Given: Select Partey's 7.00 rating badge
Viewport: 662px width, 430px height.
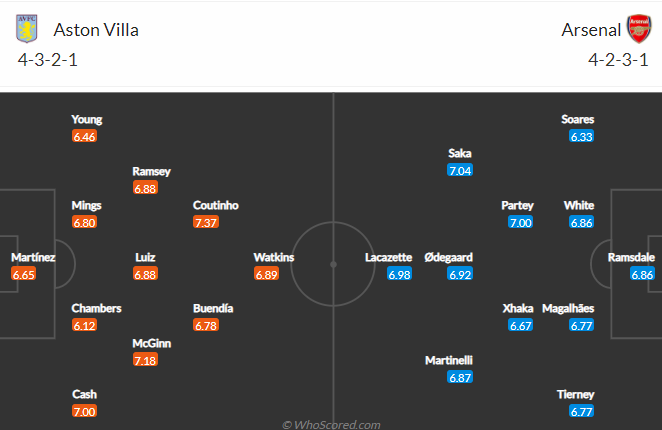Looking at the screenshot, I should [521, 222].
